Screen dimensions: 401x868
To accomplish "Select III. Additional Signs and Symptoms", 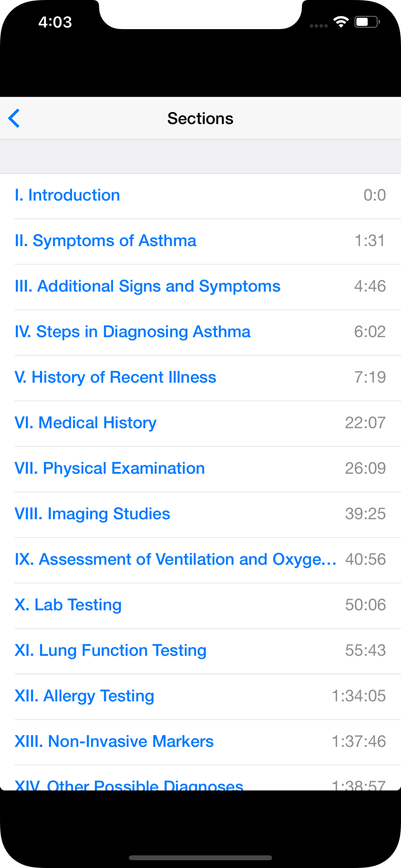I will 200,287.
